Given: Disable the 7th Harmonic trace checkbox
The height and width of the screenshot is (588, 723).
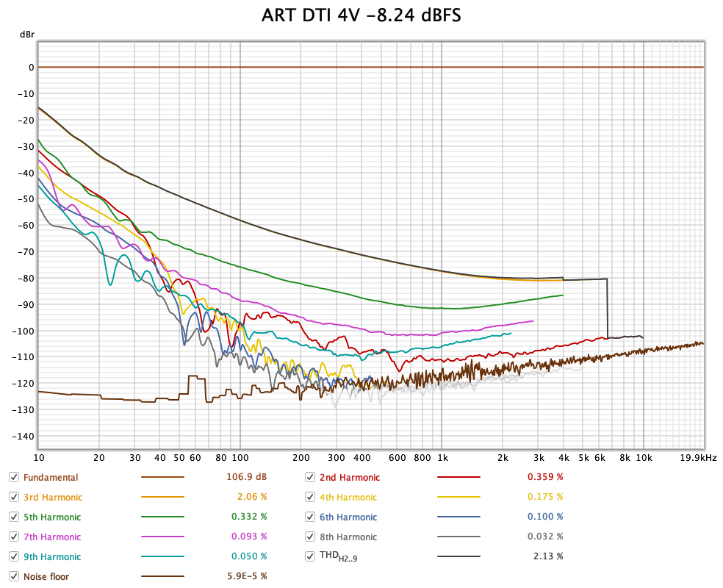Looking at the screenshot, I should click(x=14, y=537).
